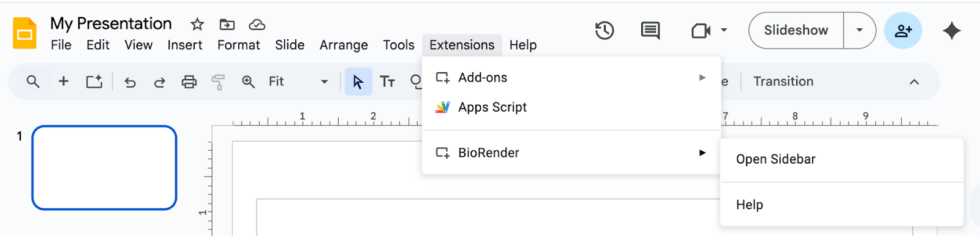The image size is (980, 236).
Task: Open the Fit zoom dropdown
Action: point(298,82)
